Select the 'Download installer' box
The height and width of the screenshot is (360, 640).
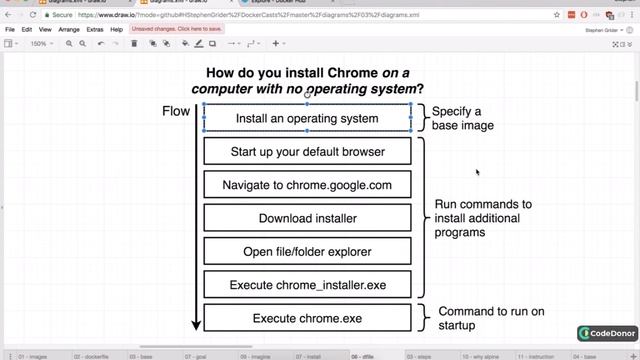[x=307, y=218]
